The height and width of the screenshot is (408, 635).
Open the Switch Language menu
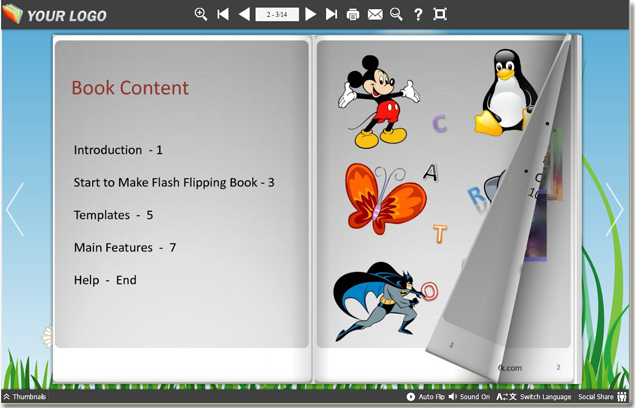535,397
